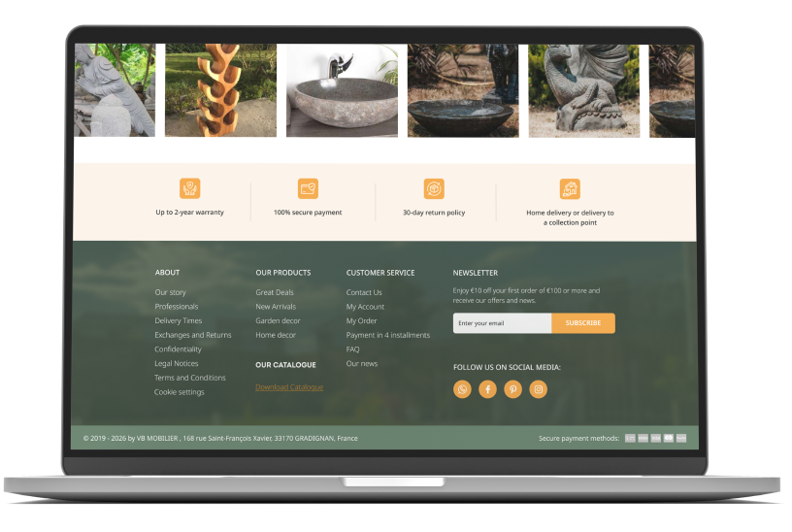
Task: Open the Garden decor link
Action: click(278, 320)
